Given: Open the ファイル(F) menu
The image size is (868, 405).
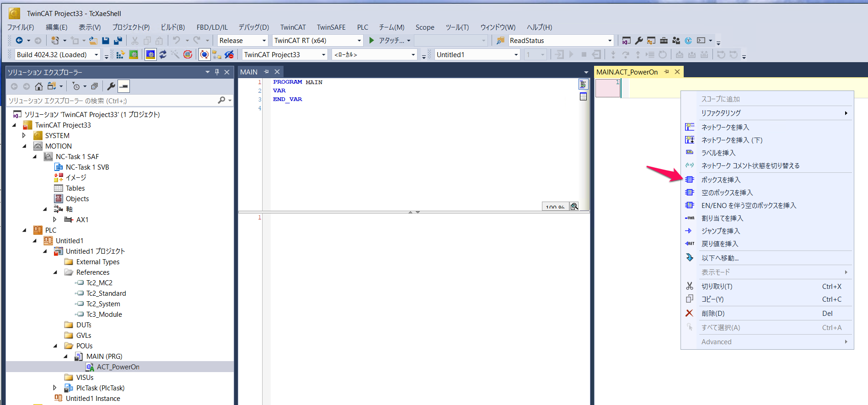Looking at the screenshot, I should 21,27.
